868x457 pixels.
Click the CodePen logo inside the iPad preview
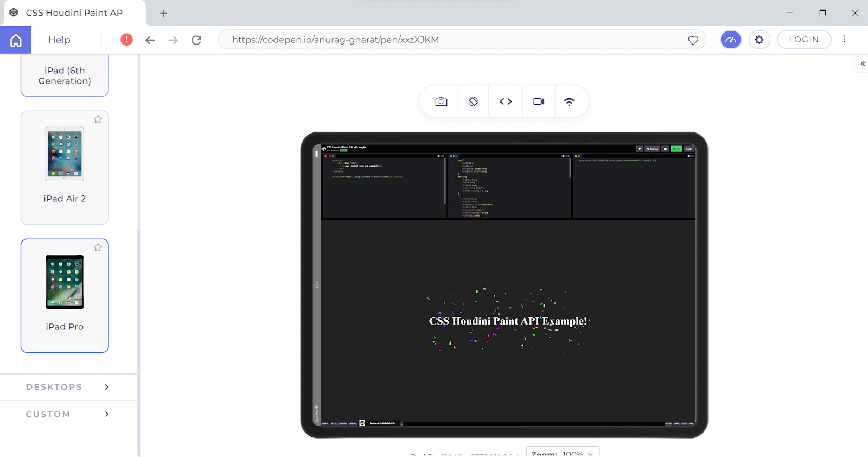[x=323, y=148]
